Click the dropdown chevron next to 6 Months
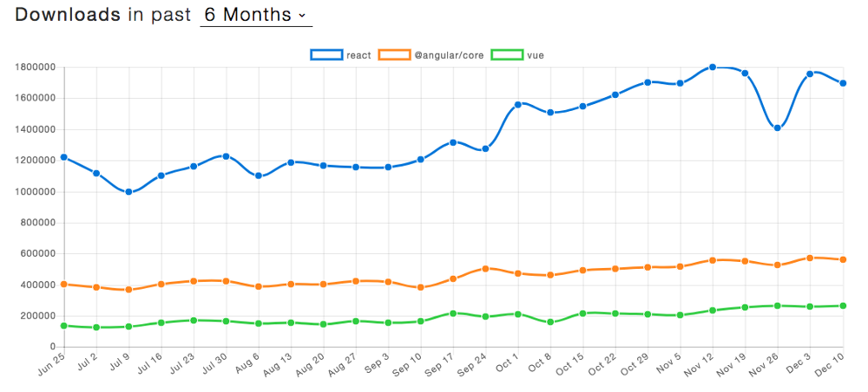 click(x=301, y=16)
